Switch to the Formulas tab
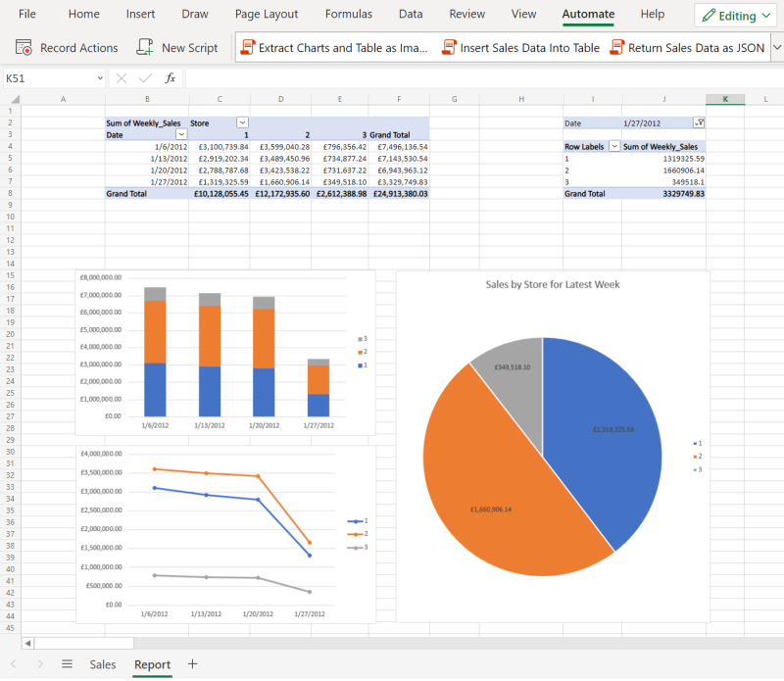This screenshot has width=784, height=681. point(349,14)
